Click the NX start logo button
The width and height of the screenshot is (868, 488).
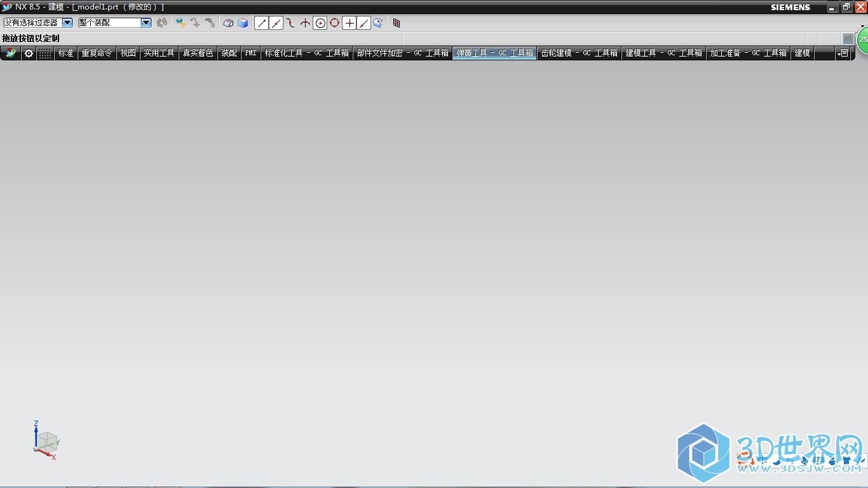coord(11,53)
